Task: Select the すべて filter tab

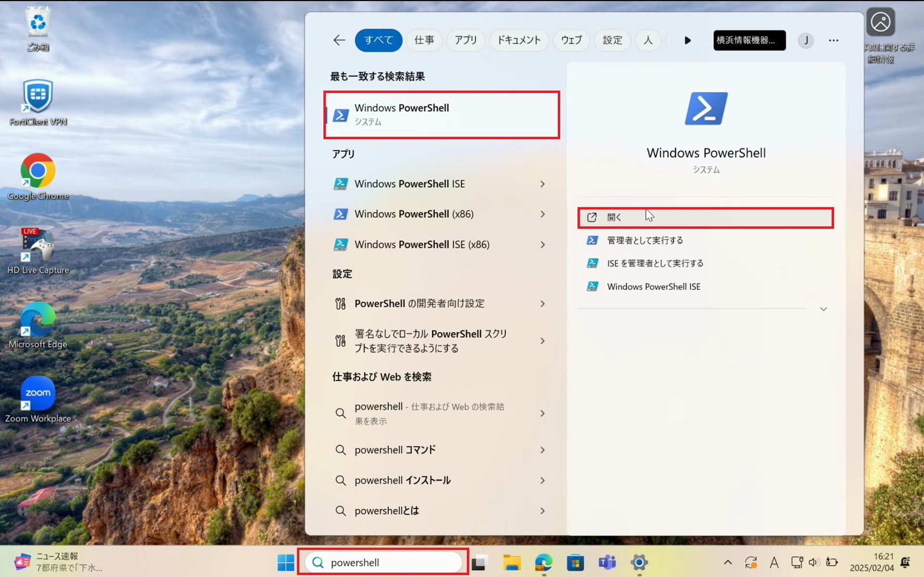Action: [x=379, y=40]
